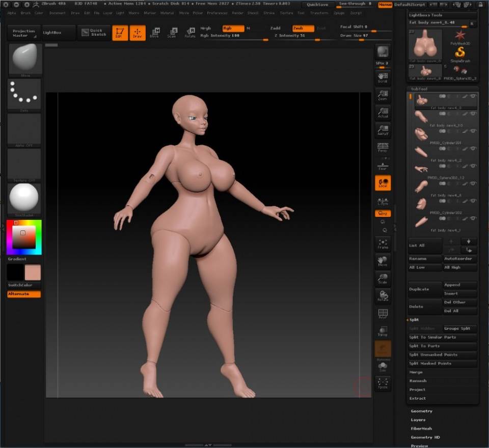Expand the Layers section
Viewport: 489px width, 448px height.
pyautogui.click(x=418, y=420)
